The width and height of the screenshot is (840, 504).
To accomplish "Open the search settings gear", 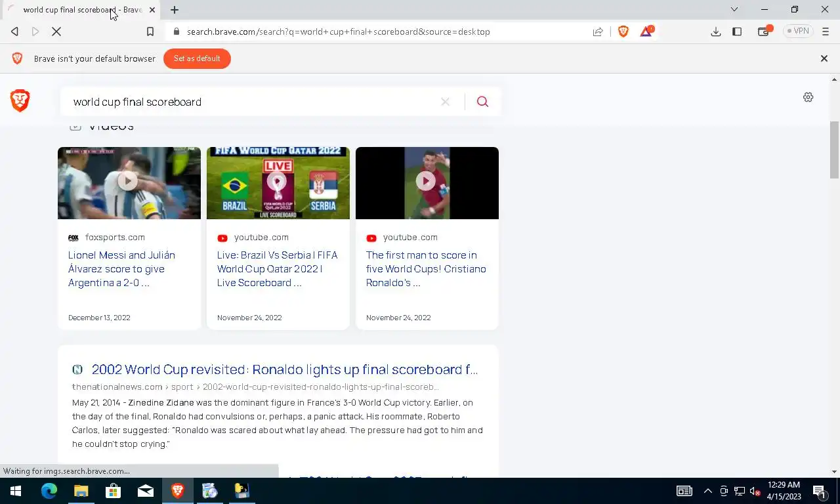I will 808,97.
